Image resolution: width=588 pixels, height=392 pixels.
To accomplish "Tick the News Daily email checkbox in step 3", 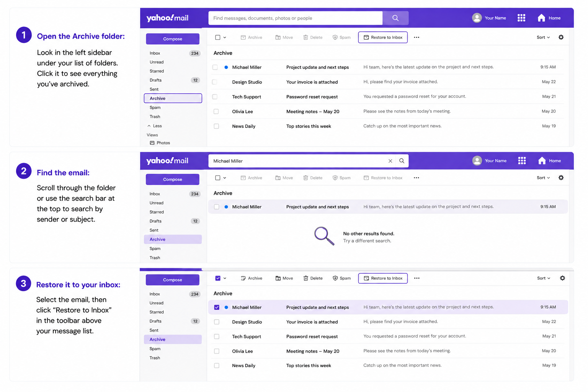I will [217, 366].
